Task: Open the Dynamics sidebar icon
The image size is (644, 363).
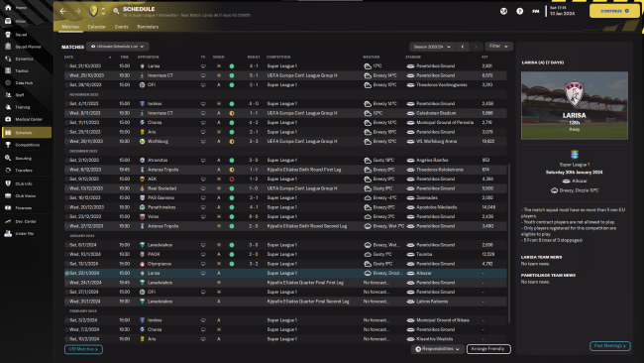Action: (x=8, y=59)
